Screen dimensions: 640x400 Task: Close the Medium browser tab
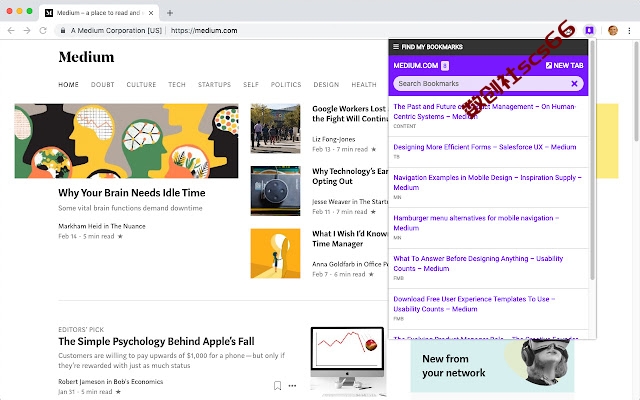coord(151,13)
